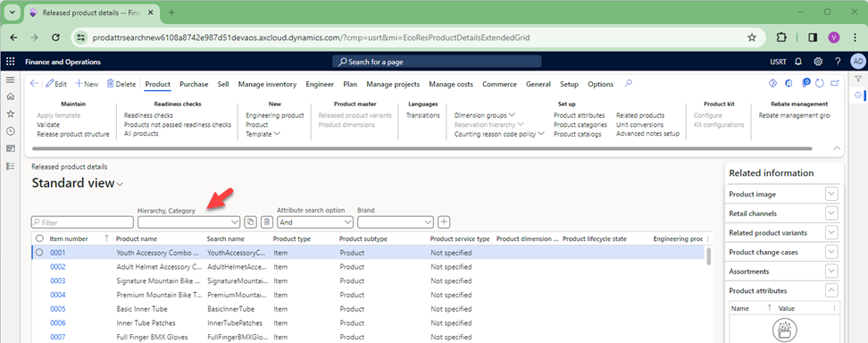Click the USRT company selector
The height and width of the screenshot is (343, 868).
pyautogui.click(x=778, y=62)
